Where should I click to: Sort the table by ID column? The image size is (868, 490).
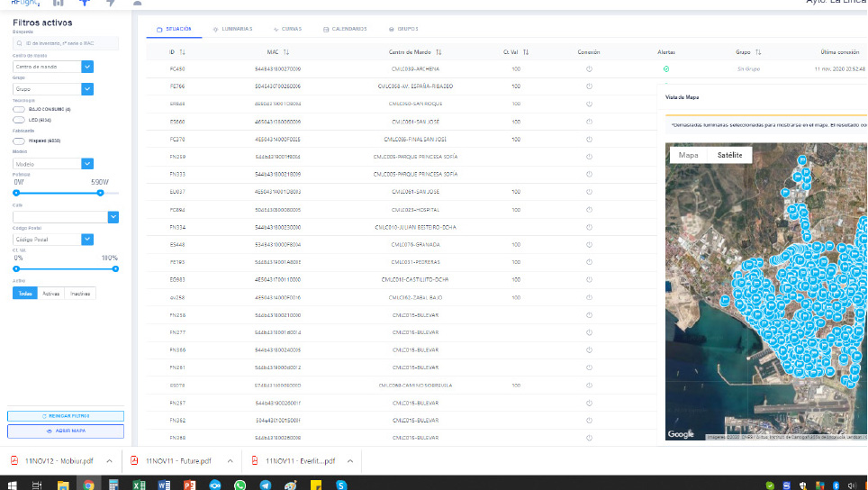182,52
